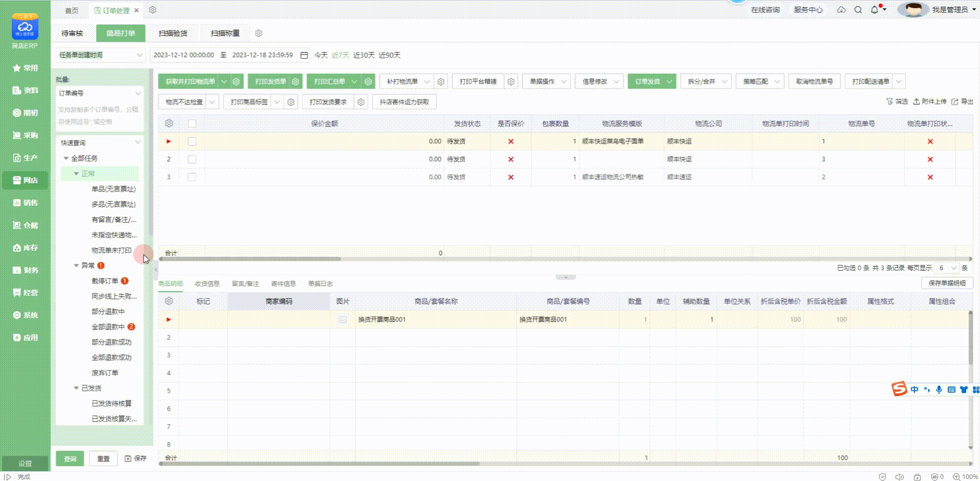Open settings gear beside 打印发货要求
The height and width of the screenshot is (481, 980).
pyautogui.click(x=361, y=102)
